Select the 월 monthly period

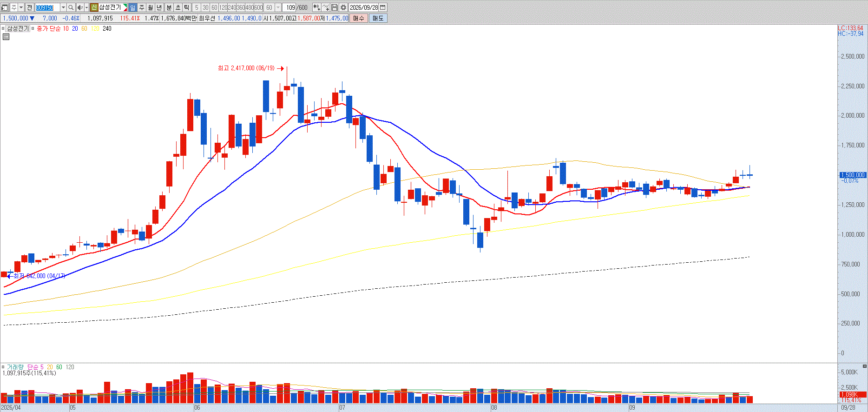point(151,7)
